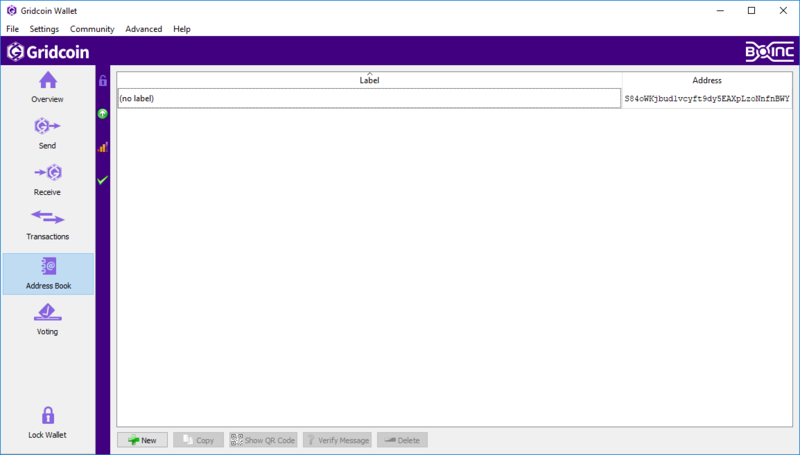
Task: Open the Help menu
Action: pos(182,29)
